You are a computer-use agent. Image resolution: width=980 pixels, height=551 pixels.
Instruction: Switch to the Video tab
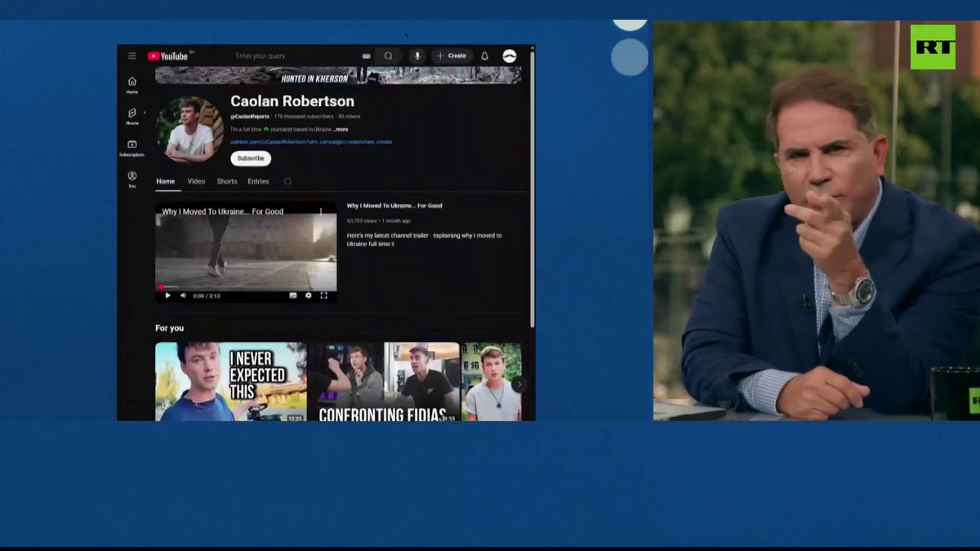click(196, 181)
